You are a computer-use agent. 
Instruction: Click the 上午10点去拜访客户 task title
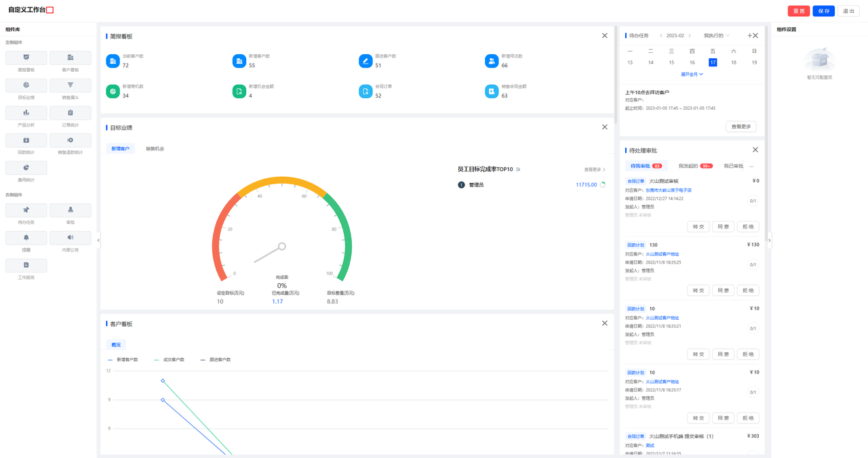pos(647,92)
